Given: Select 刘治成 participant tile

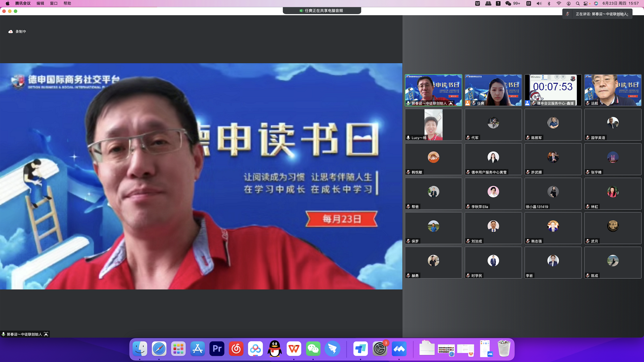Looking at the screenshot, I should [x=493, y=228].
